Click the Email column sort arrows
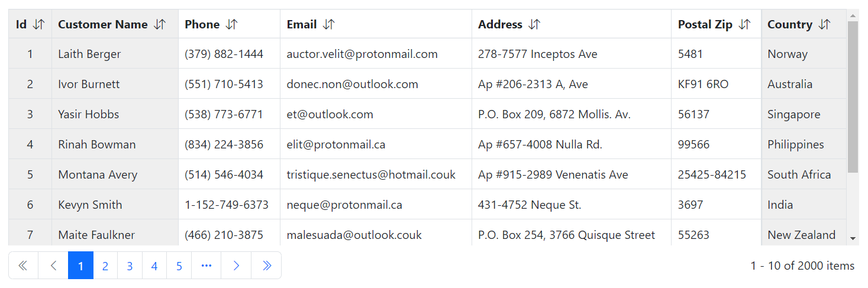The image size is (868, 288). (329, 24)
